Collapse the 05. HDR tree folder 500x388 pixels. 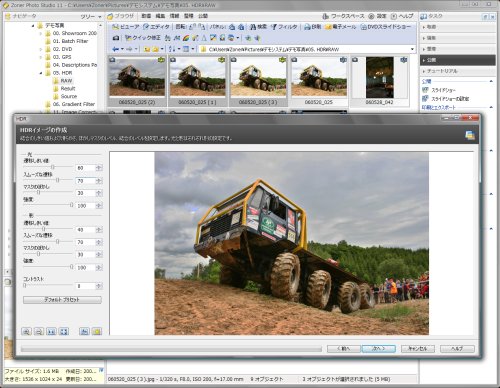click(41, 73)
